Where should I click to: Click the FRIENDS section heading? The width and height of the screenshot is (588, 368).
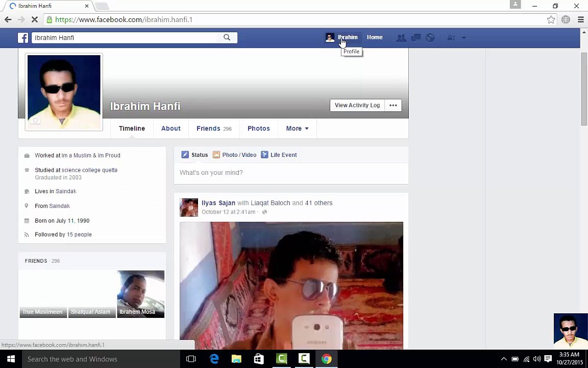[36, 261]
